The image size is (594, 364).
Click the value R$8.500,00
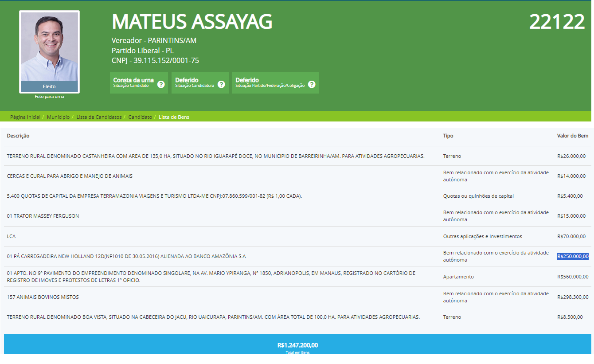click(570, 317)
